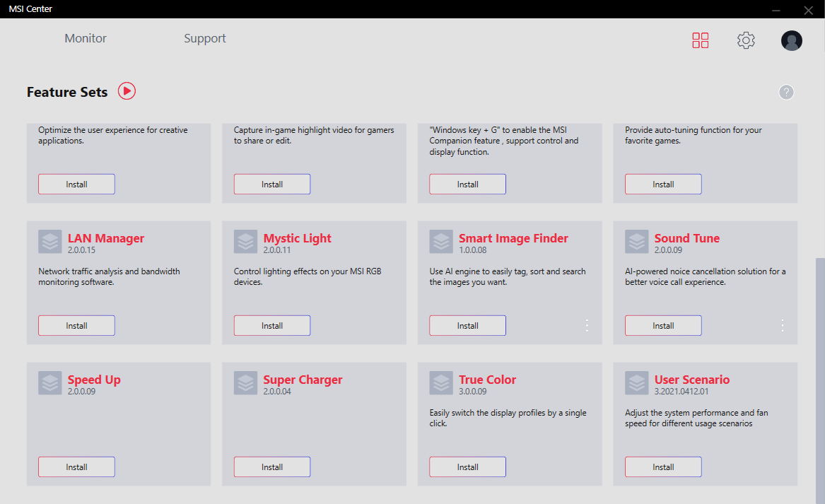Install the creative applications optimization feature
This screenshot has height=504, width=825.
pos(76,184)
